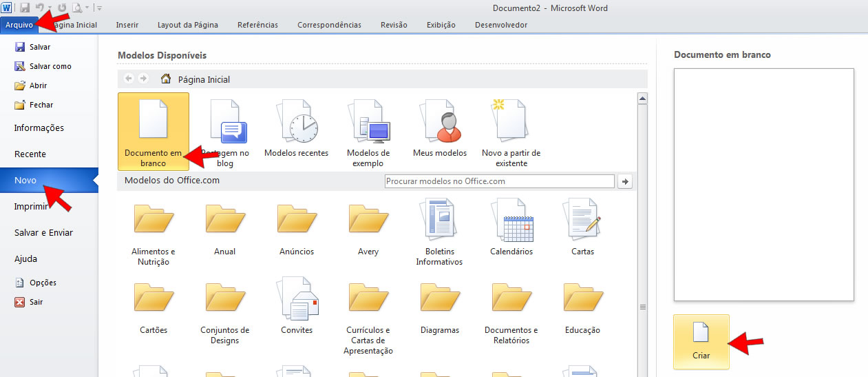Open the Diagramas templates folder
This screenshot has width=868, height=377.
coord(440,307)
